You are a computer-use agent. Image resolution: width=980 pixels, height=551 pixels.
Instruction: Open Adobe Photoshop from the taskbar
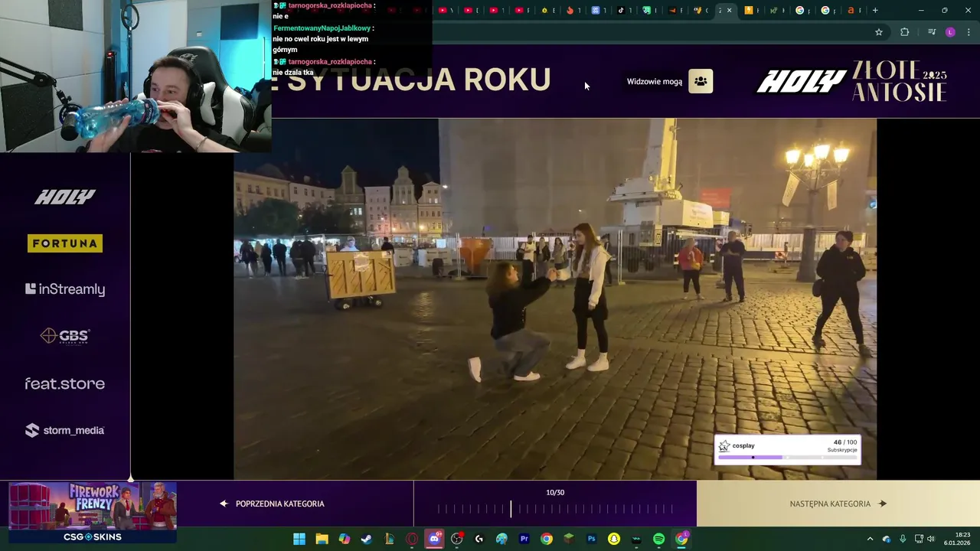coord(591,539)
